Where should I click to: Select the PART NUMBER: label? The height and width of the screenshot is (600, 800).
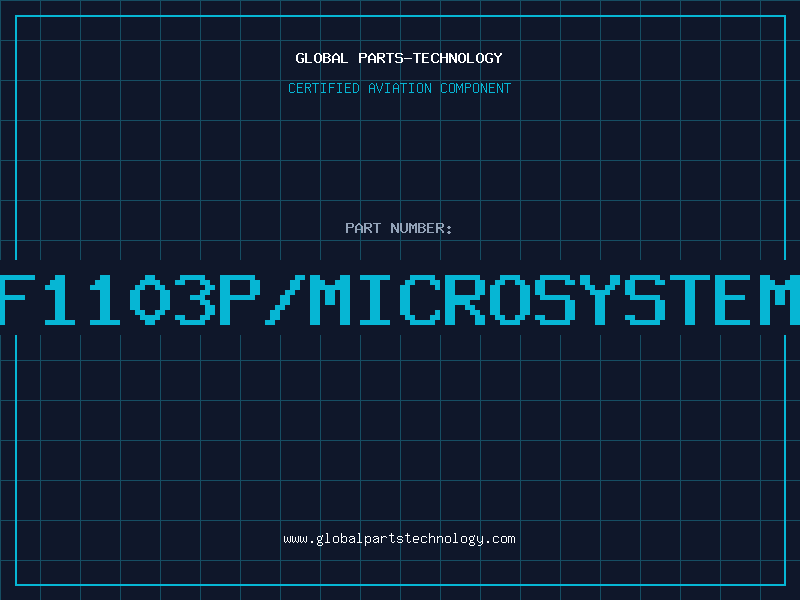(x=398, y=228)
